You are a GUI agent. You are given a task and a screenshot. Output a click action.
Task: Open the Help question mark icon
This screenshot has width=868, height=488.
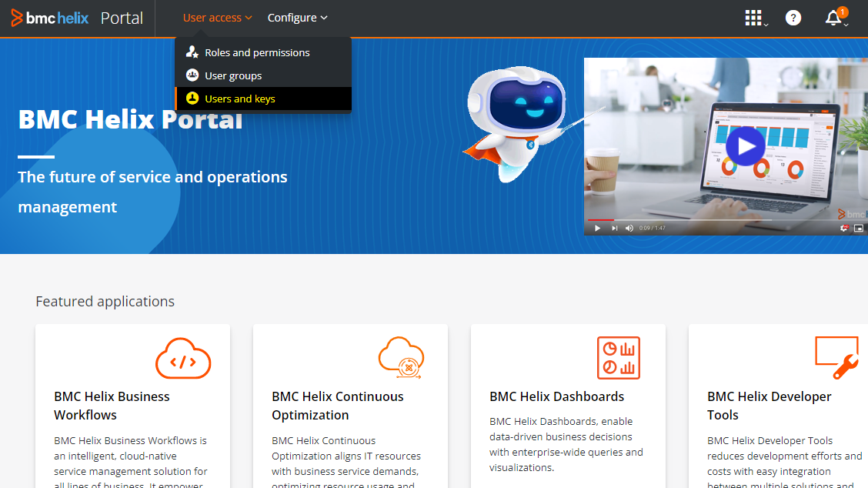793,18
